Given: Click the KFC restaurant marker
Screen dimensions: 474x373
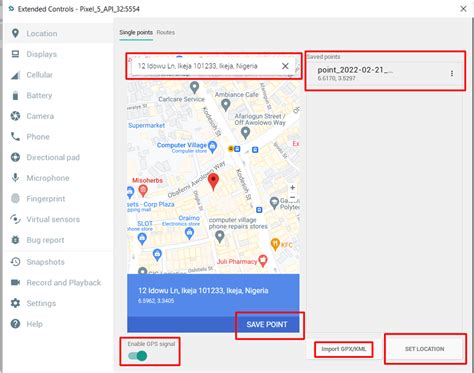Looking at the screenshot, I should point(275,244).
